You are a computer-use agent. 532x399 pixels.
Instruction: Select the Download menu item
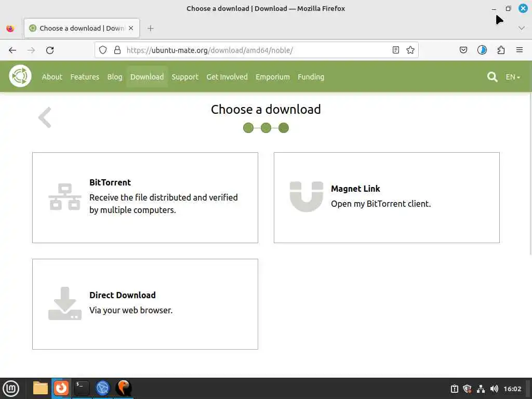click(x=147, y=77)
